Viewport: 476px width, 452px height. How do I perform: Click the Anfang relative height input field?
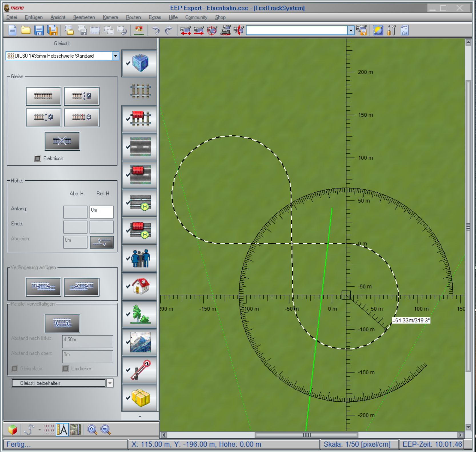coord(101,212)
